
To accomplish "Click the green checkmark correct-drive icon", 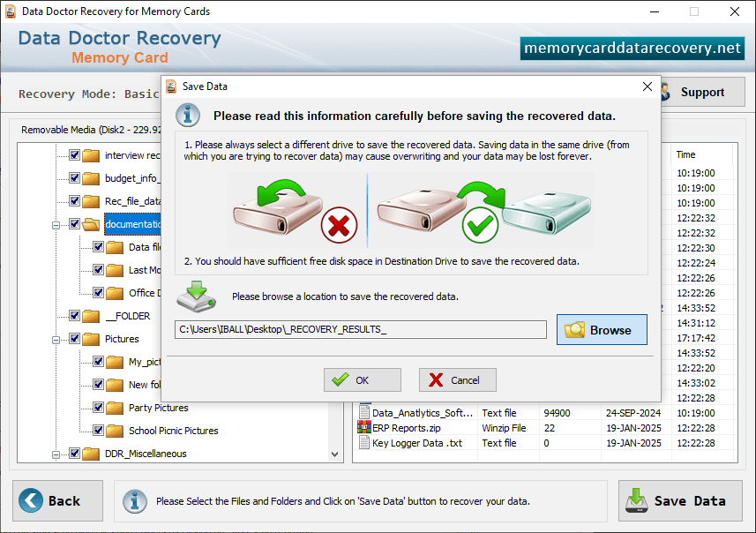I will point(480,225).
